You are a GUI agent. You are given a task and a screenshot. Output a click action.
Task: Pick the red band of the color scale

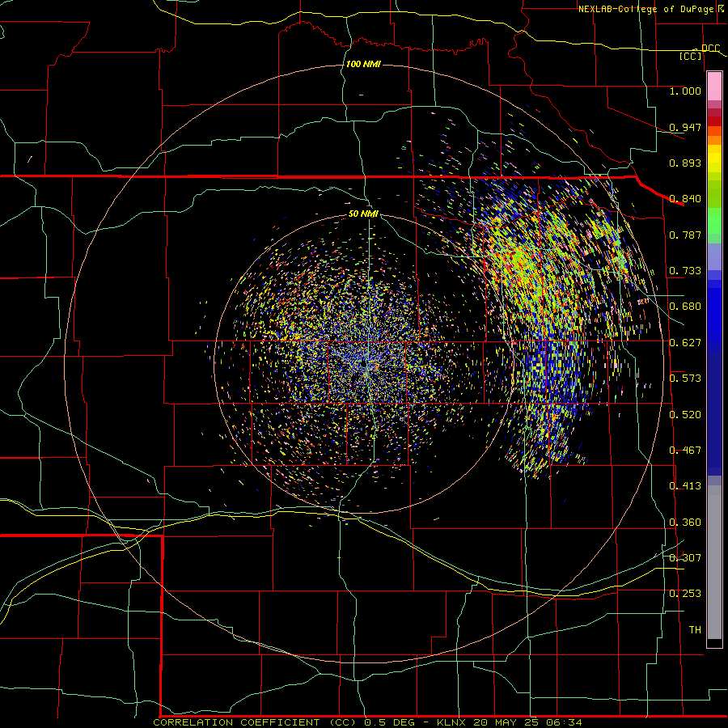click(x=714, y=121)
